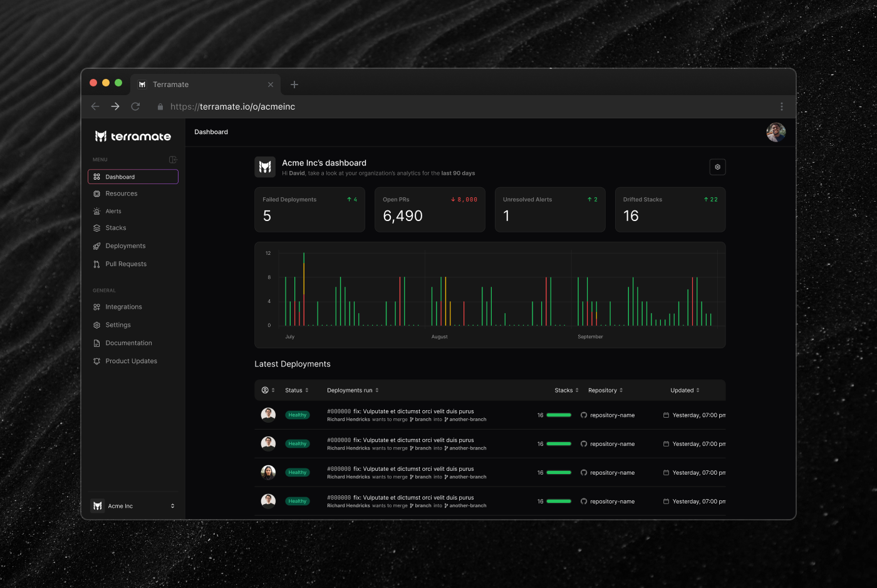
Task: Open the Drifted Stacks card
Action: tap(670, 210)
